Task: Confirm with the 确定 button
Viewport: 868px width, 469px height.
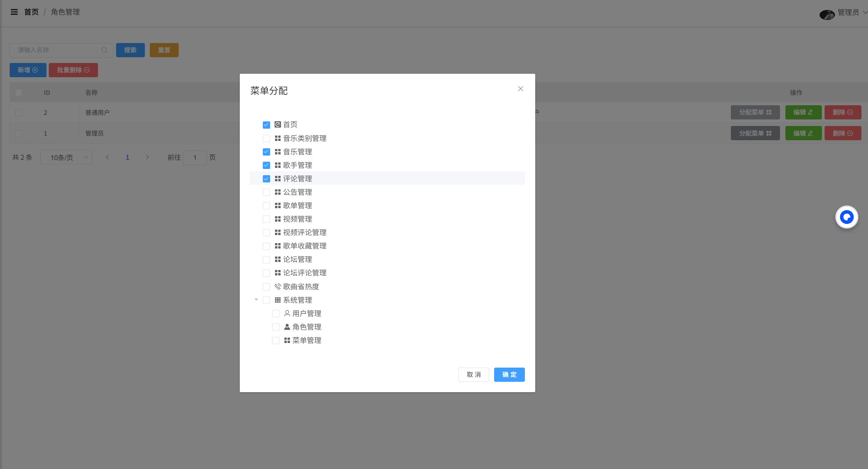Action: coord(509,375)
